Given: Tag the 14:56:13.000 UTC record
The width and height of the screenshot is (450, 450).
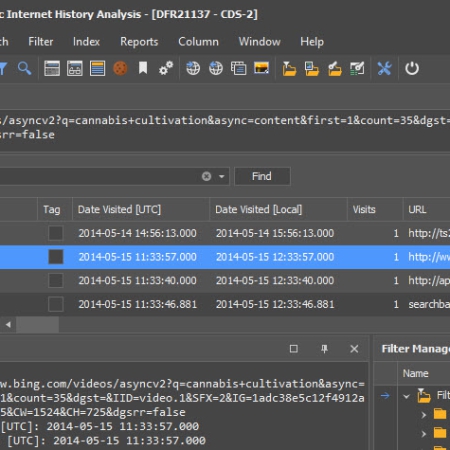Looking at the screenshot, I should pyautogui.click(x=56, y=233).
